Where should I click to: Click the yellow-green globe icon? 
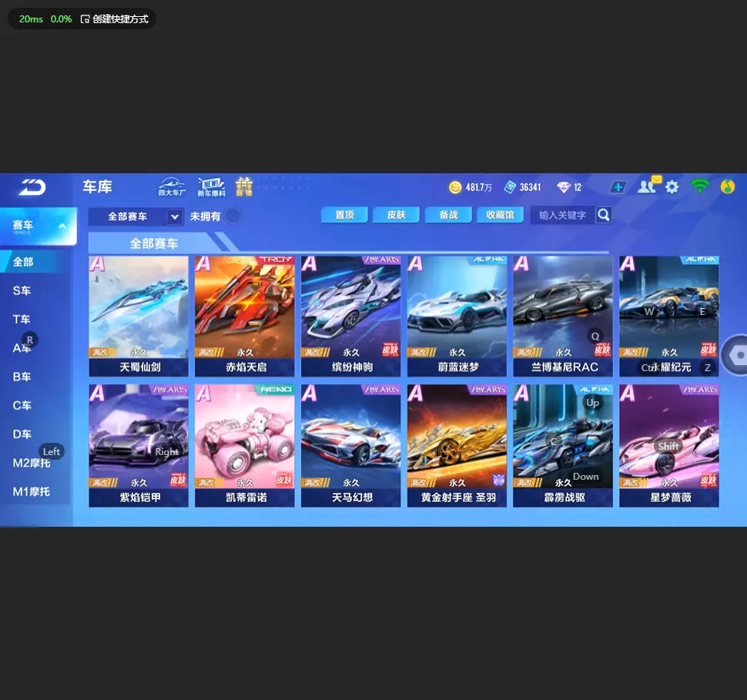(728, 187)
